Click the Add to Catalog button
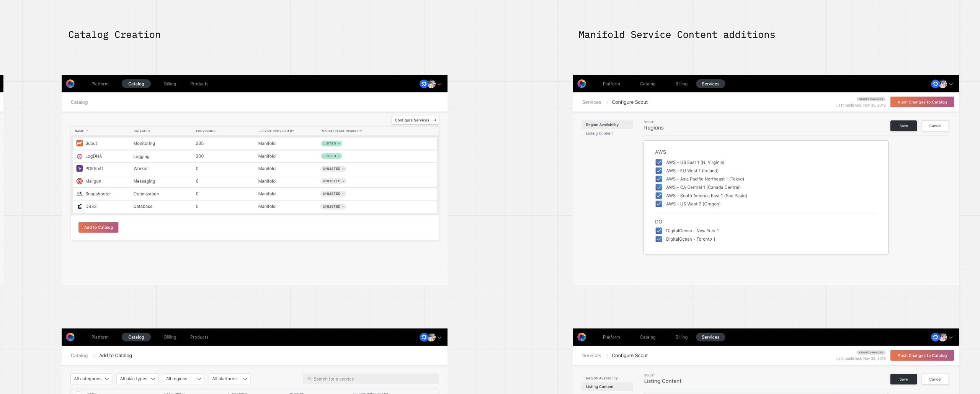This screenshot has height=394, width=980. [x=98, y=228]
